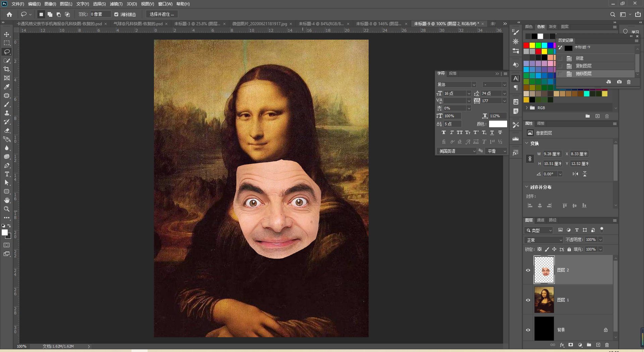Select the Eyedropper tool
The width and height of the screenshot is (644, 352).
pos(7,87)
